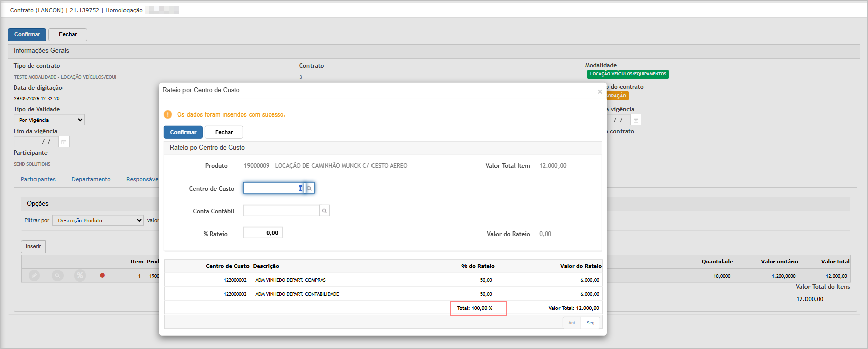Click the success message Os dados foram inseridos

click(231, 114)
